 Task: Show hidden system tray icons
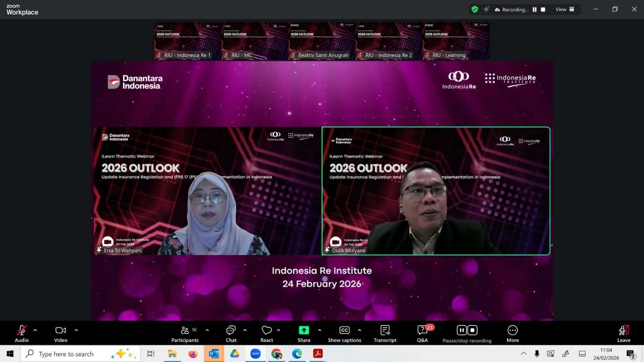point(524,354)
